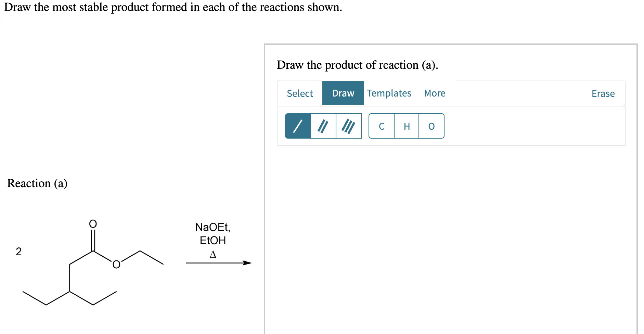
Task: Click Erase to clear the canvas
Action: tap(603, 93)
